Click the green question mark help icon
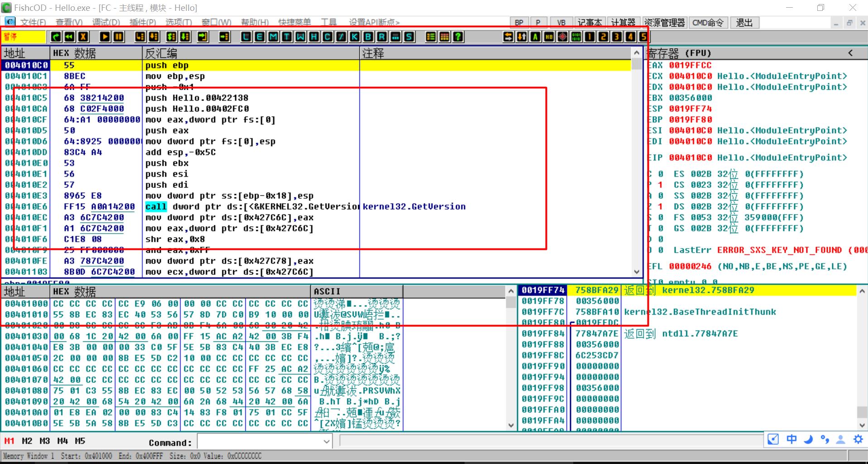 458,37
